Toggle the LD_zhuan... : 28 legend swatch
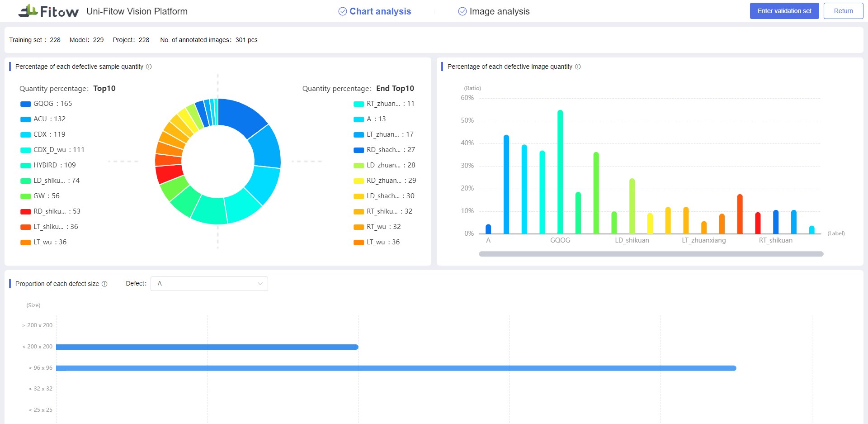 tap(359, 166)
